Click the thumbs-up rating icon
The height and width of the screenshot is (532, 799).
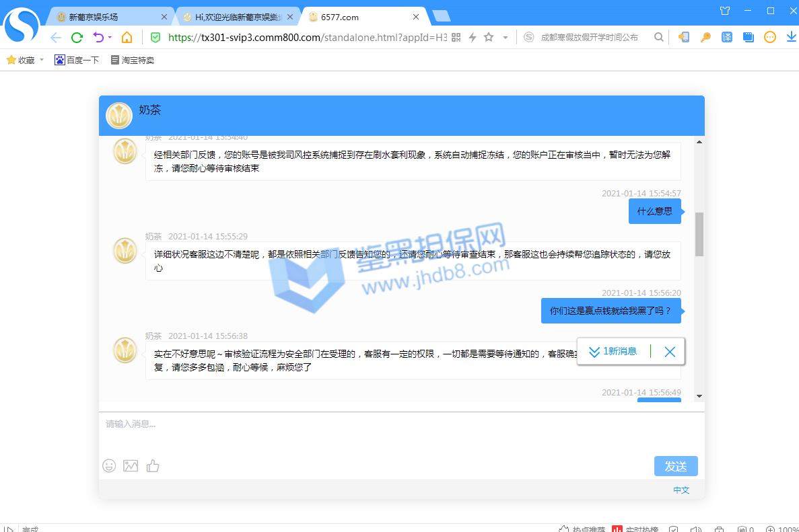coord(153,465)
